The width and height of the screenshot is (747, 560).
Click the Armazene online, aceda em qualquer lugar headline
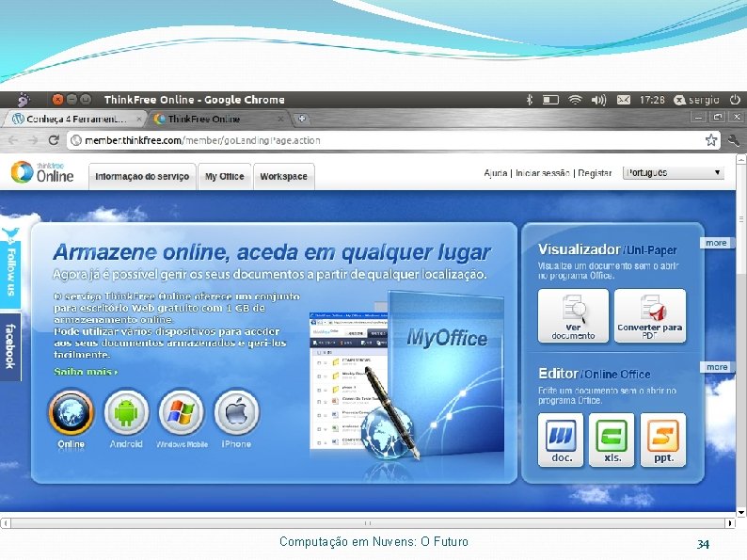272,252
